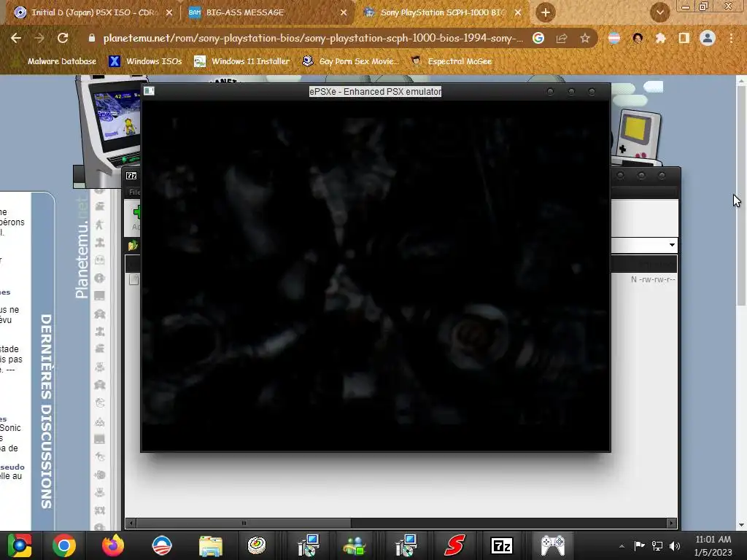Click the web page vertical scrollbar thumb
Screen dimensions: 747x560
(741, 196)
